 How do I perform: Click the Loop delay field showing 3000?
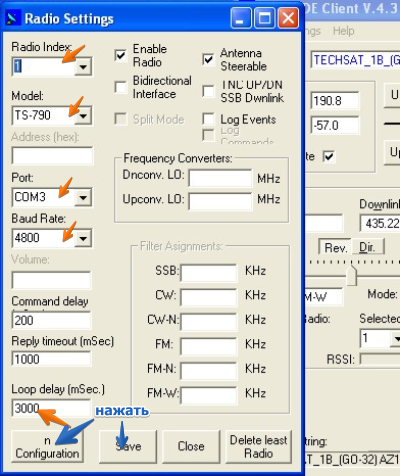[51, 408]
